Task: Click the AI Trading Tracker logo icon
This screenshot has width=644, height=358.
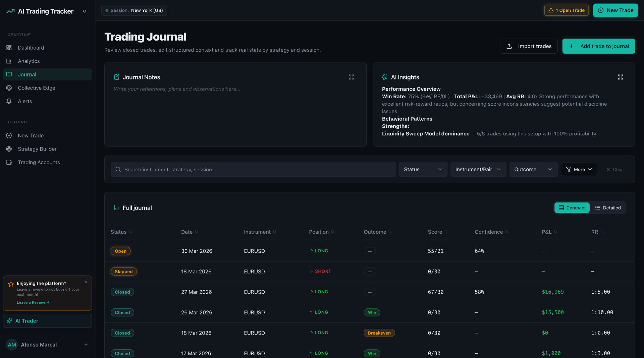Action: (10, 11)
